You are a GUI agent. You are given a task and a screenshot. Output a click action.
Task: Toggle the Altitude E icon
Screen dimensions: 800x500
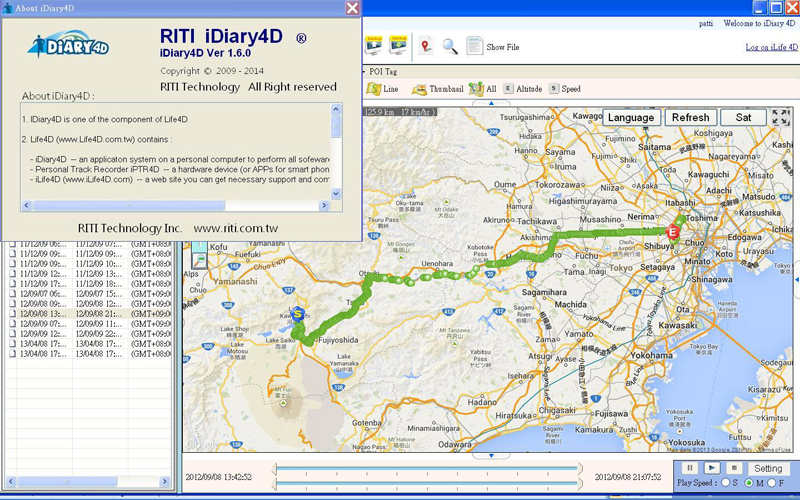coord(508,88)
